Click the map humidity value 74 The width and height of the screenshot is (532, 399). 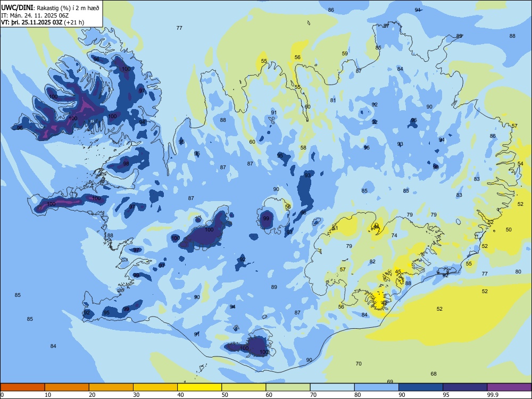394,236
